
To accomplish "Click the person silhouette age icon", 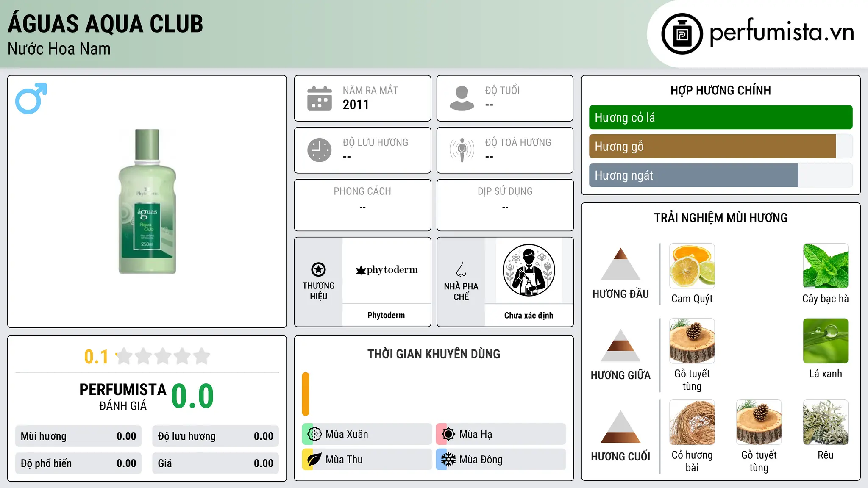I will [462, 98].
